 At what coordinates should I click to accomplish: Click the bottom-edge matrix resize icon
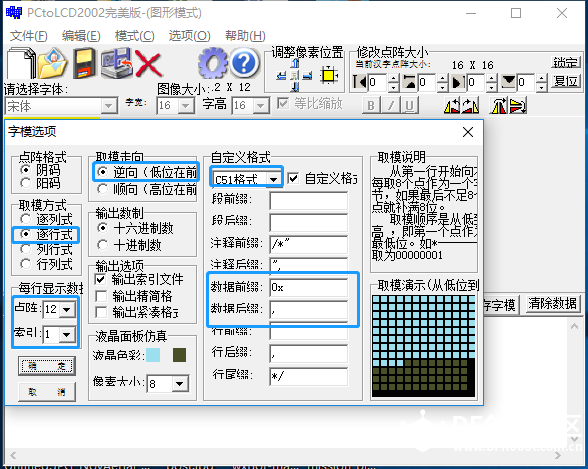(508, 82)
